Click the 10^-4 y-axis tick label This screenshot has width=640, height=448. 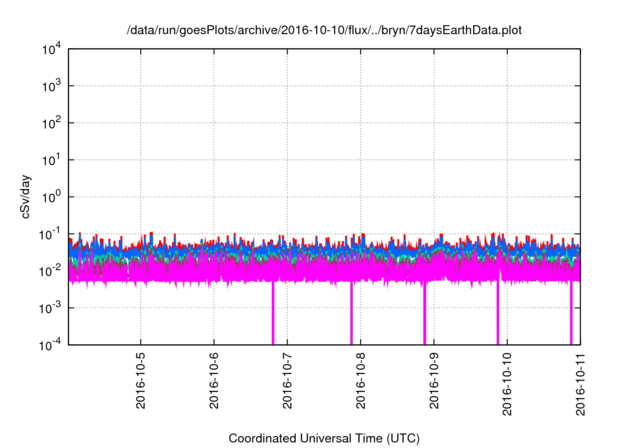click(x=50, y=345)
